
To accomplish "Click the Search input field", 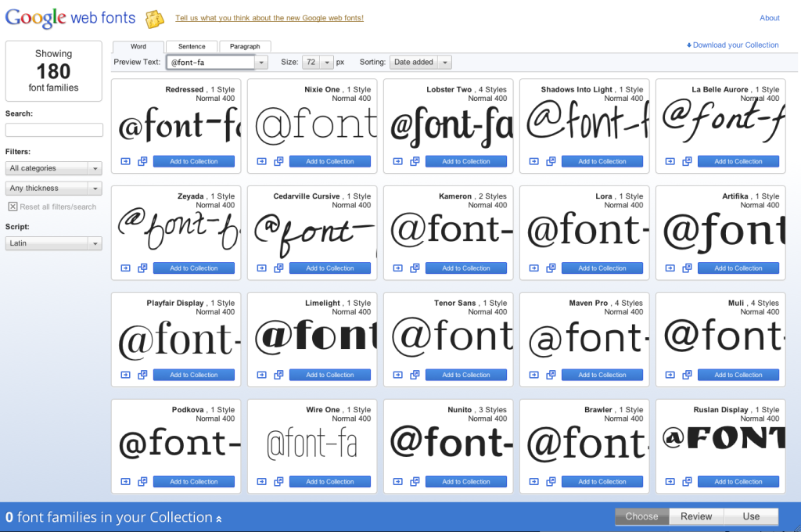I will [x=54, y=130].
